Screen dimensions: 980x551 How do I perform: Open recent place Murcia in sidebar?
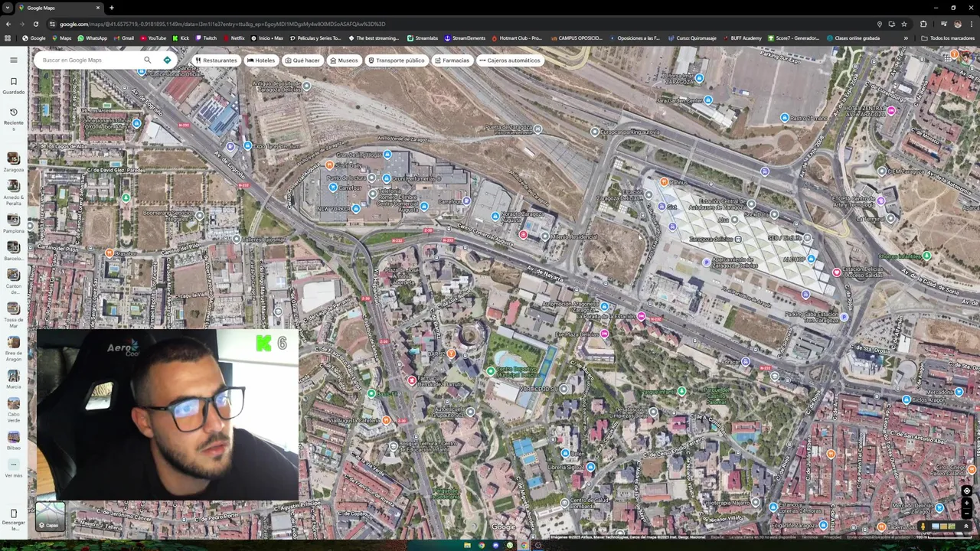(13, 379)
